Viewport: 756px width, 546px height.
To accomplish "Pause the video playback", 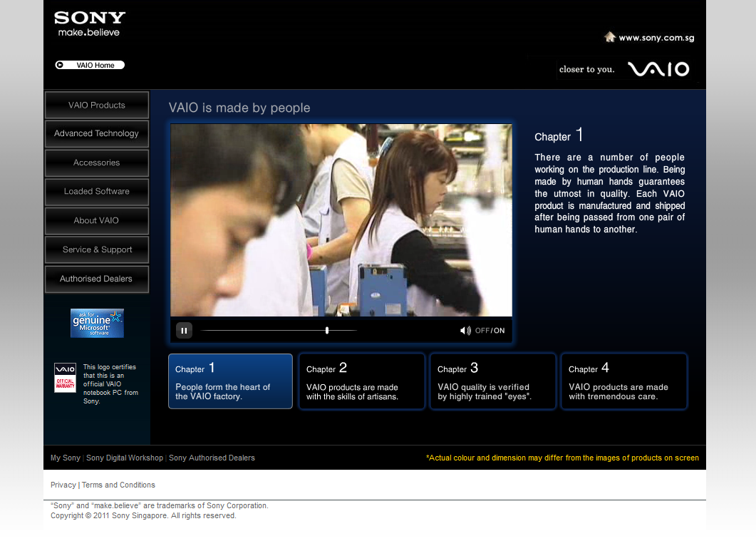I will (x=184, y=331).
